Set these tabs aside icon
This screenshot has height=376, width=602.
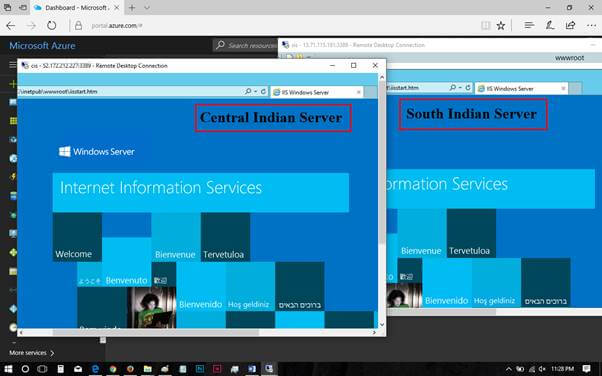pyautogui.click(x=23, y=7)
